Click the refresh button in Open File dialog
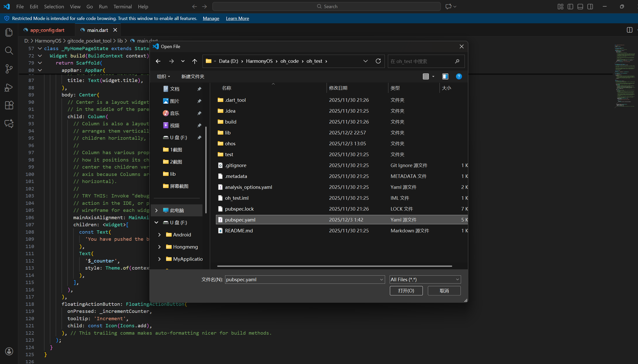 click(x=378, y=61)
